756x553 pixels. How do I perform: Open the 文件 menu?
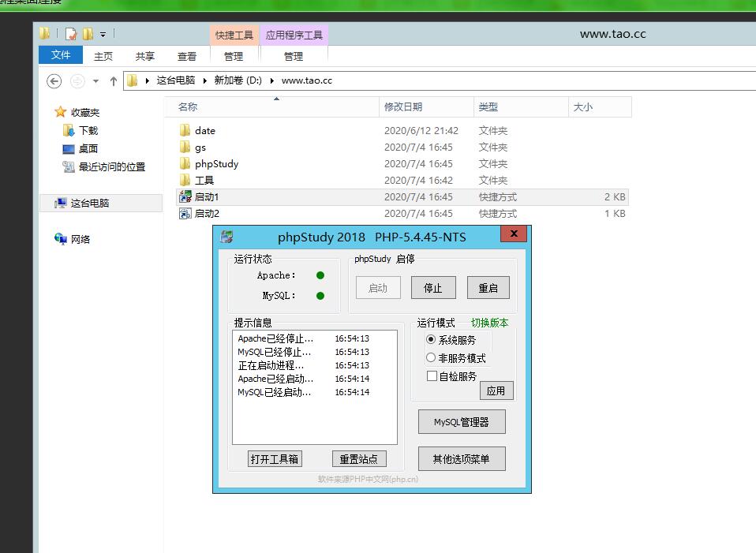pyautogui.click(x=61, y=55)
